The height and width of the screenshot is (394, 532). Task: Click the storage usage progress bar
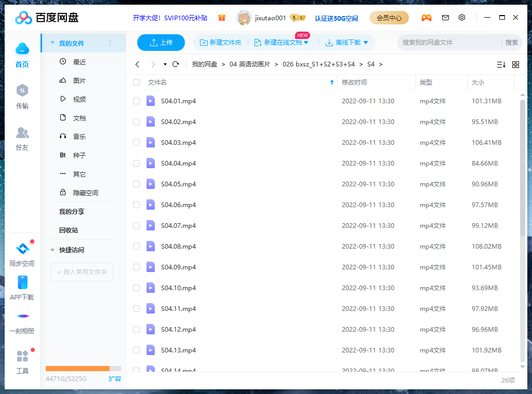point(83,369)
